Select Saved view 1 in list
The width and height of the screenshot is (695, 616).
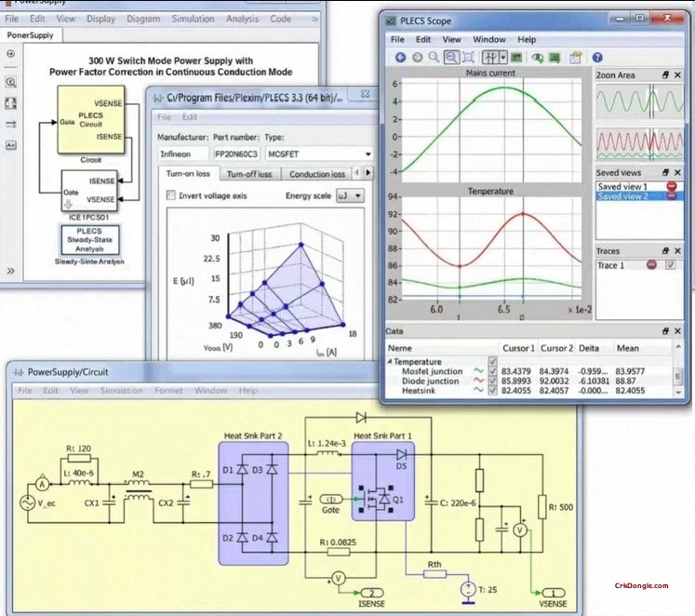(x=635, y=186)
